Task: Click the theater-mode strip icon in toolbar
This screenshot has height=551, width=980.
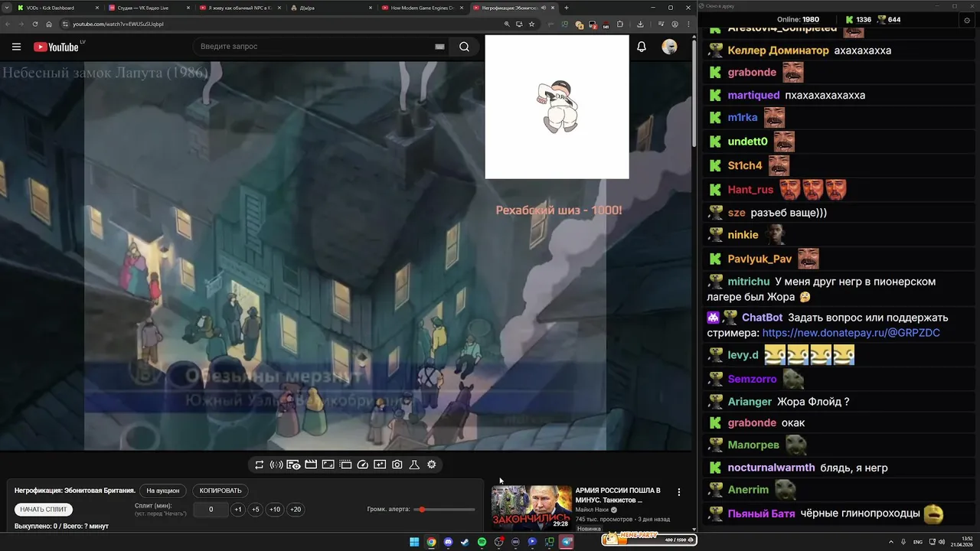Action: coord(345,465)
